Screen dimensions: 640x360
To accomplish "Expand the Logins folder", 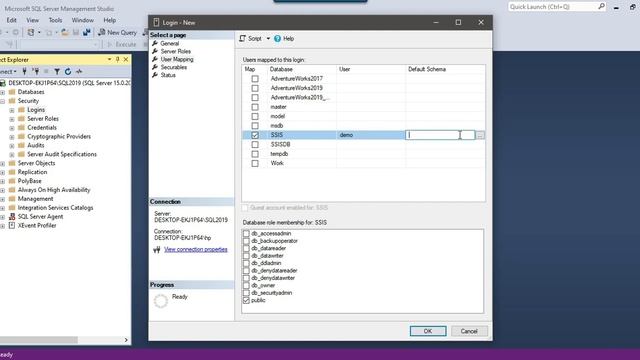I will click(12, 110).
